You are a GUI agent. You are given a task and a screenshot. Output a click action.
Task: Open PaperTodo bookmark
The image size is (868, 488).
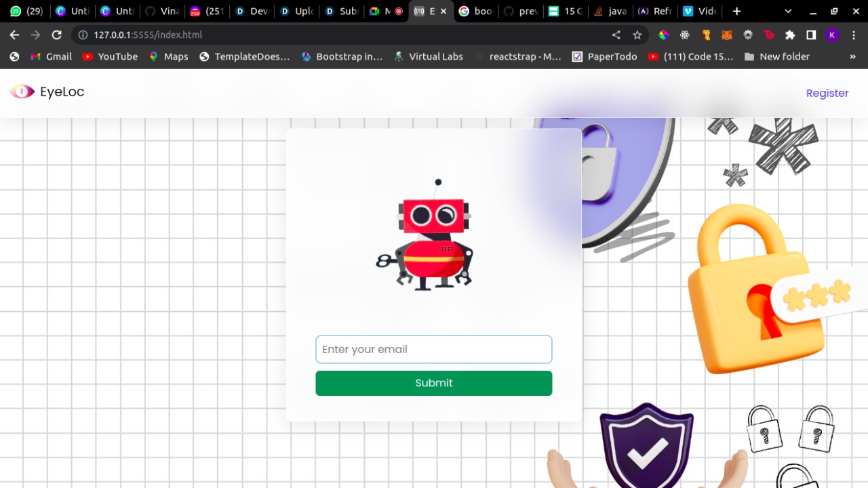605,56
